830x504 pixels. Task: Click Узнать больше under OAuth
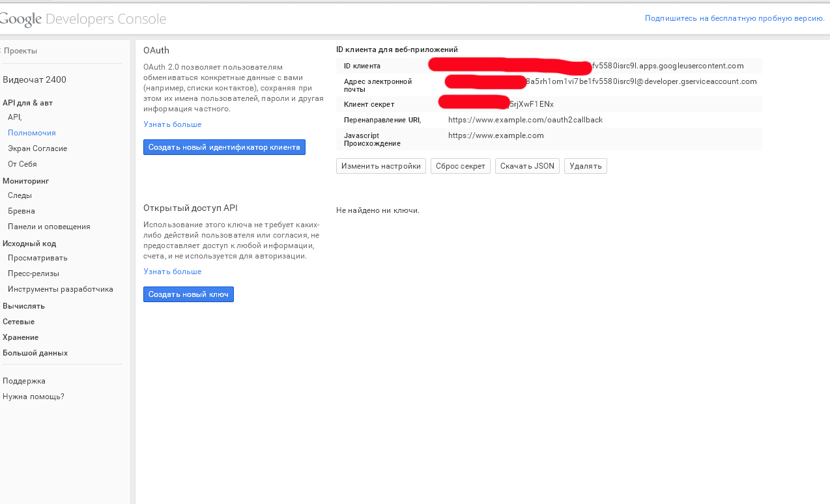click(x=173, y=124)
